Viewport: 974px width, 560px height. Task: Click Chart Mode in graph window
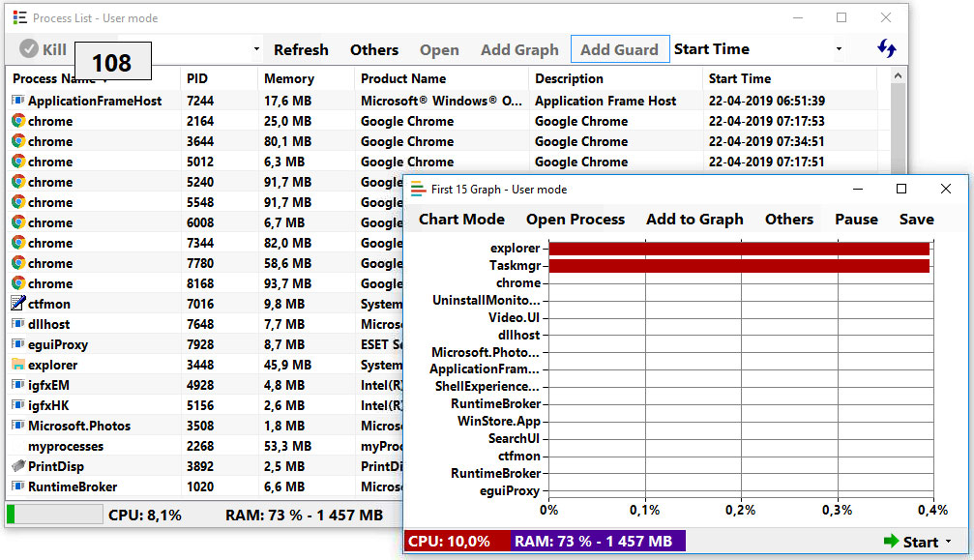(461, 220)
